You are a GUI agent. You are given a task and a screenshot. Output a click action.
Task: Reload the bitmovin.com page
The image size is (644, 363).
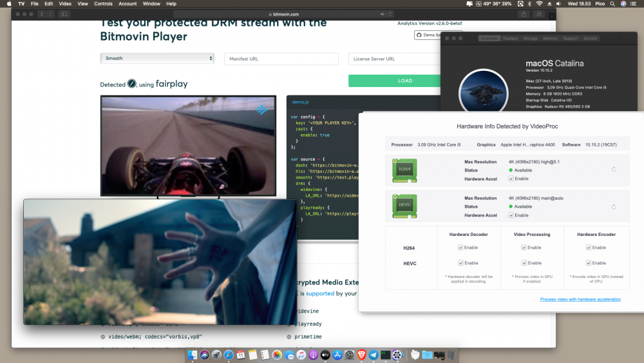(390, 14)
